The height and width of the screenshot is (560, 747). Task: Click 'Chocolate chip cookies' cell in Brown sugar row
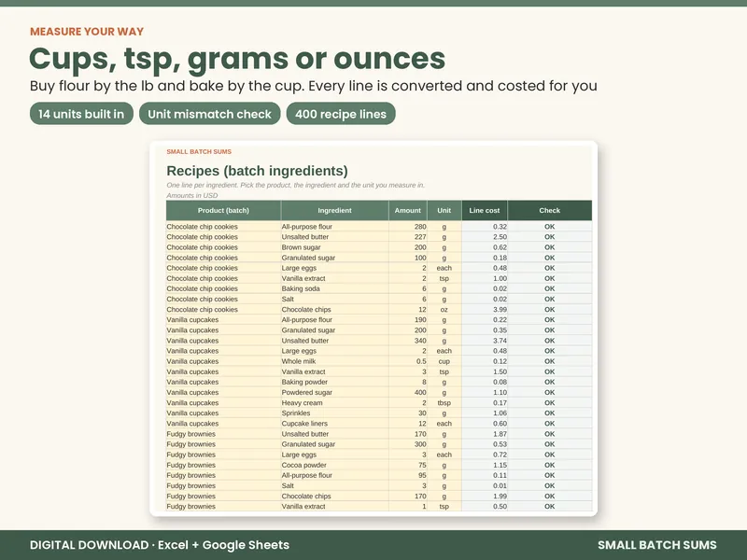tap(223, 247)
